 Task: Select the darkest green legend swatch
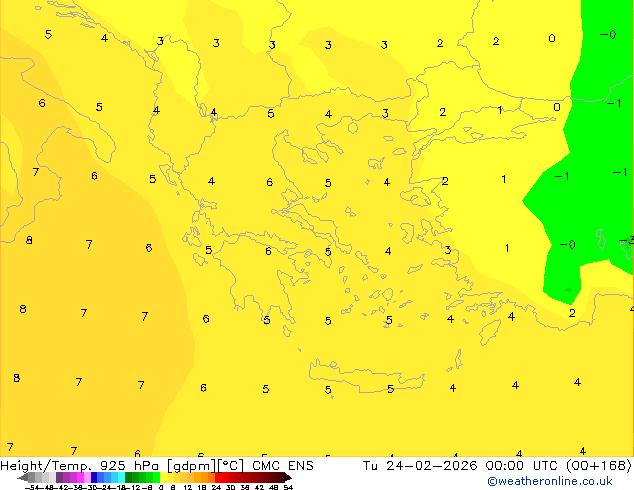(129, 477)
